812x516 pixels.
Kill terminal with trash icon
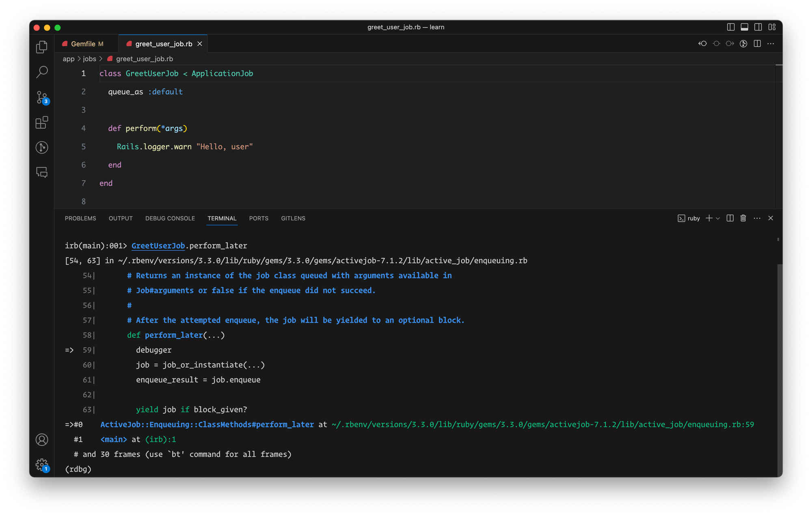point(743,218)
